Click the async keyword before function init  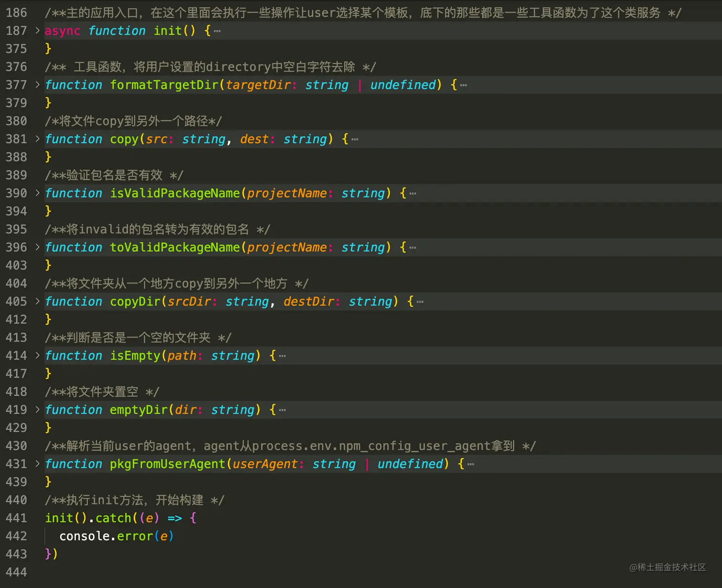63,31
